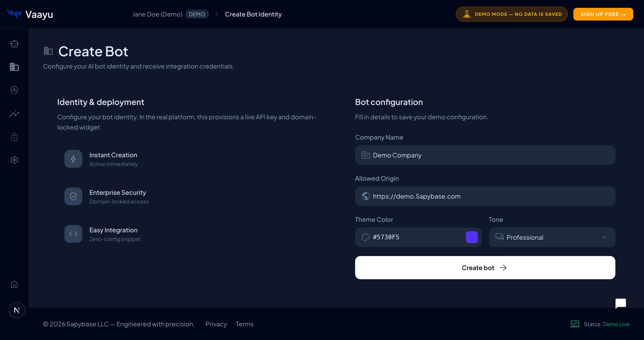Open the Terms link in footer

pyautogui.click(x=244, y=324)
